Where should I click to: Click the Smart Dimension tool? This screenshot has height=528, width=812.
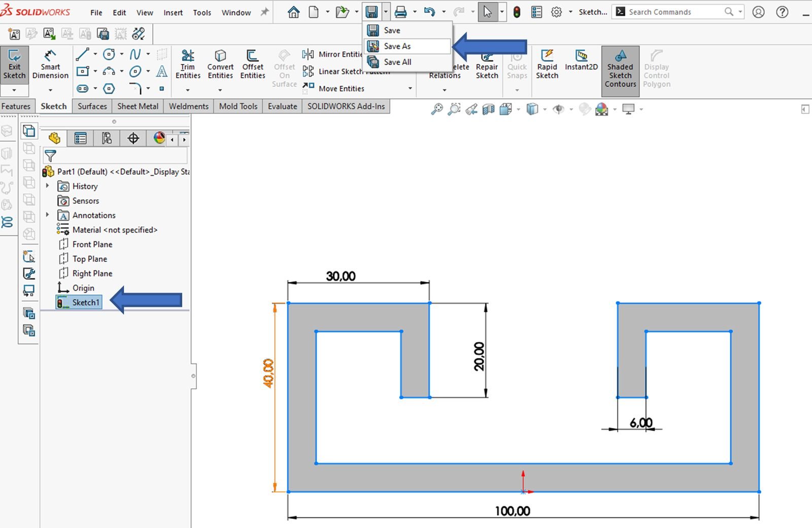pos(50,64)
